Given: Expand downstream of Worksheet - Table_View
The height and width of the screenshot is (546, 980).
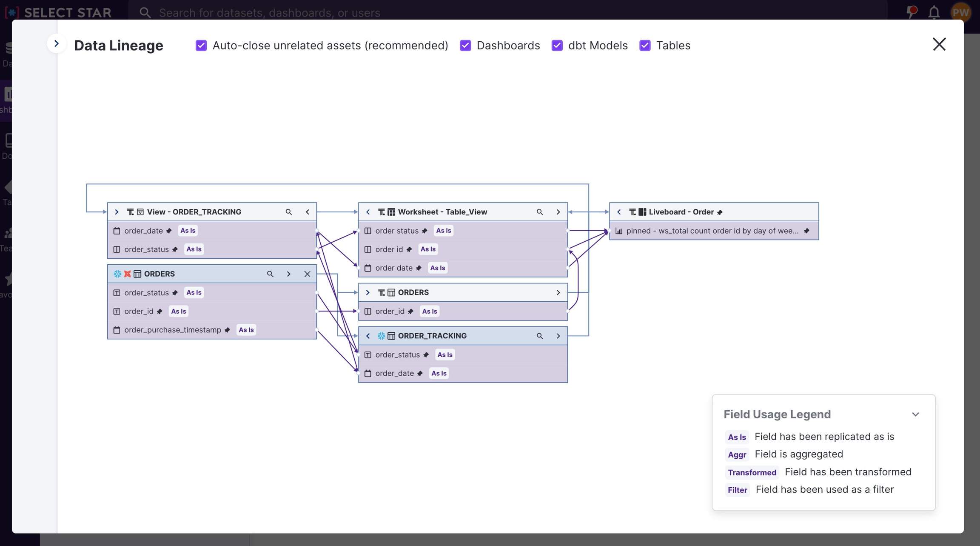Looking at the screenshot, I should (x=558, y=212).
